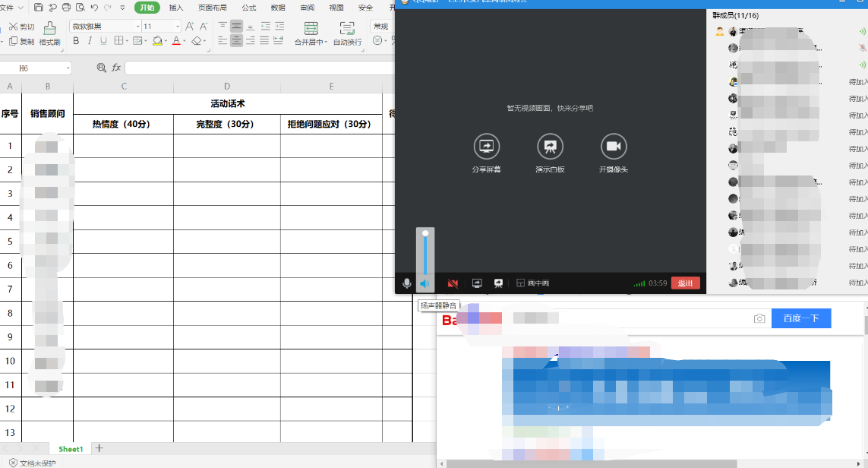Switch to the 插入 ribbon tab
This screenshot has width=868, height=468.
click(x=176, y=8)
